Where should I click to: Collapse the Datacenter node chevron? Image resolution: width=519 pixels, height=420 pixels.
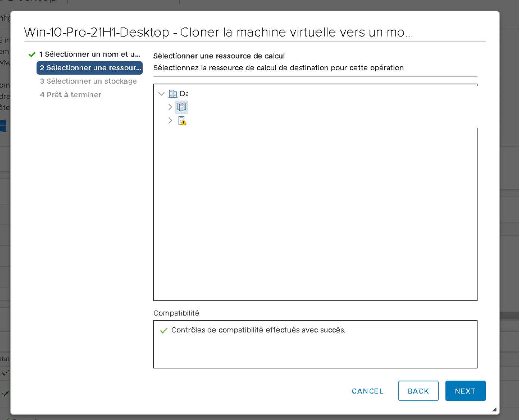point(161,93)
